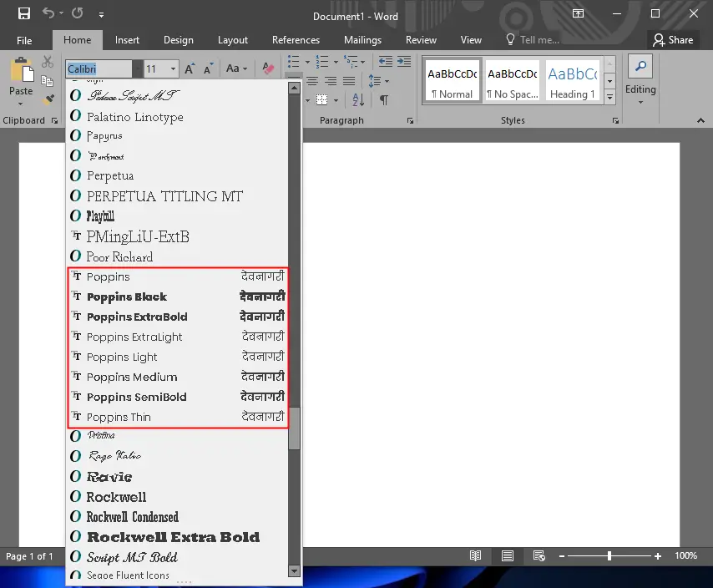Click the font list scrollbar thumb
713x588 pixels.
tap(294, 428)
